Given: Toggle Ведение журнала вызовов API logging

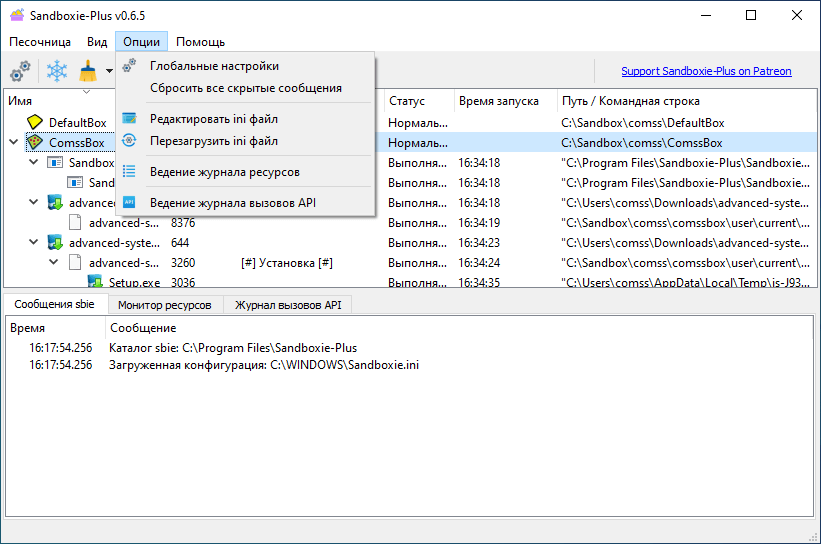Looking at the screenshot, I should pos(232,202).
